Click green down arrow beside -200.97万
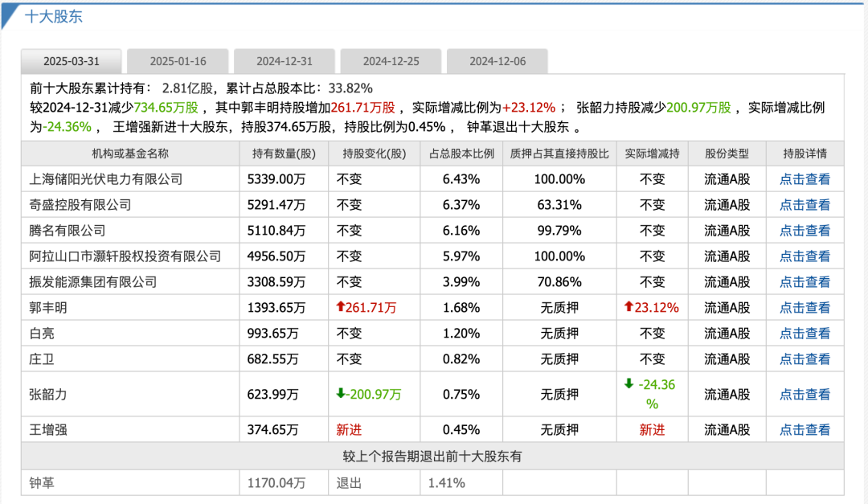The image size is (868, 504). pyautogui.click(x=341, y=394)
